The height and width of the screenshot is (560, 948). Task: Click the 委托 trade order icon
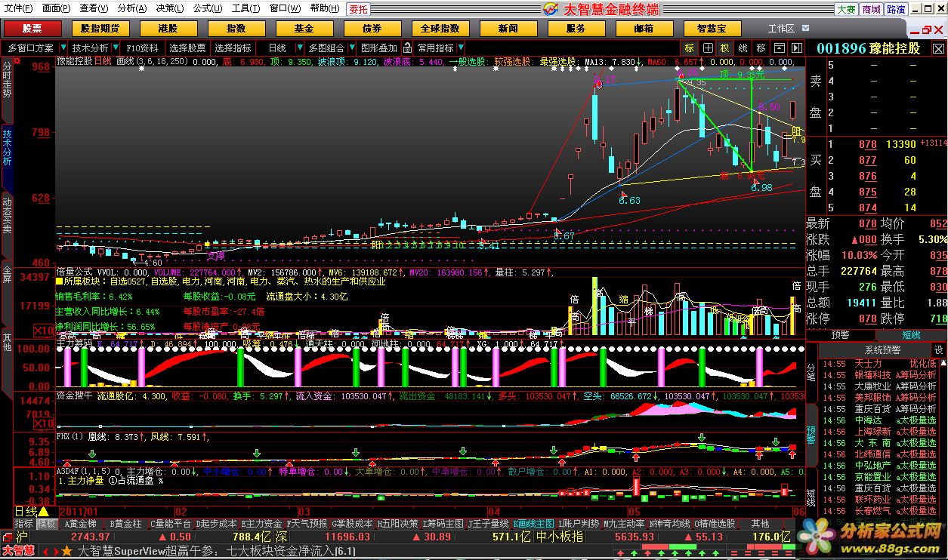[359, 9]
